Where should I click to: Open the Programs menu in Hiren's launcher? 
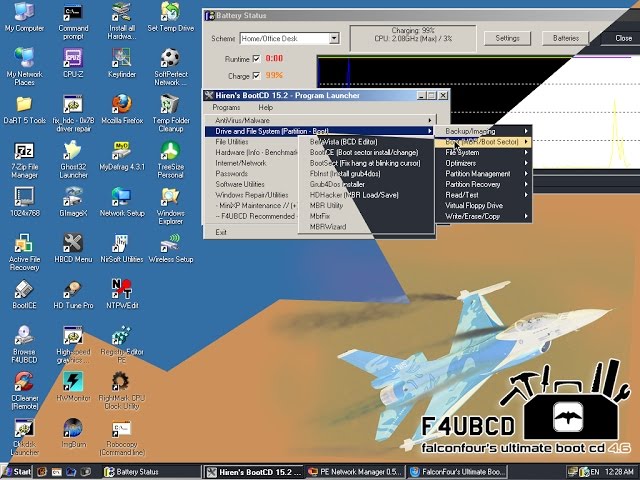[226, 107]
